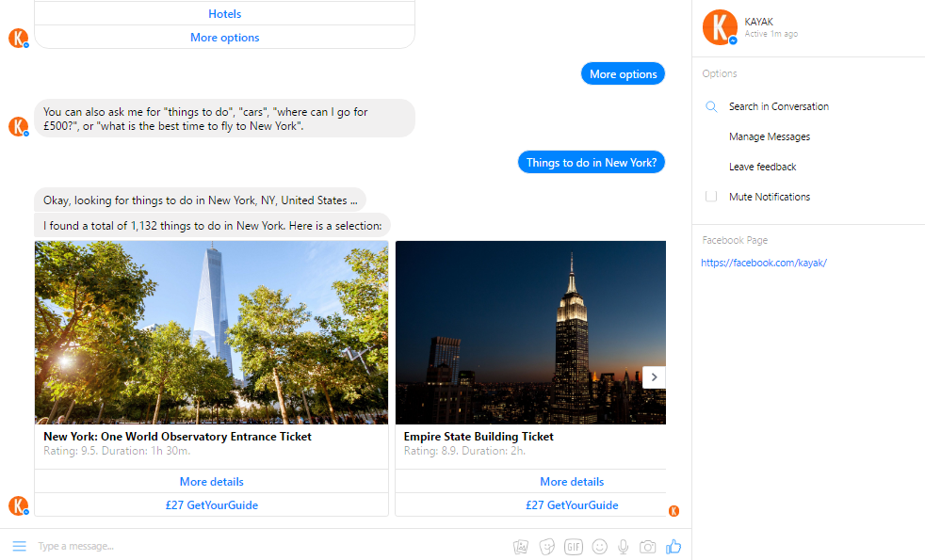Open £27 GetYourGuide for Empire State Building

(572, 505)
